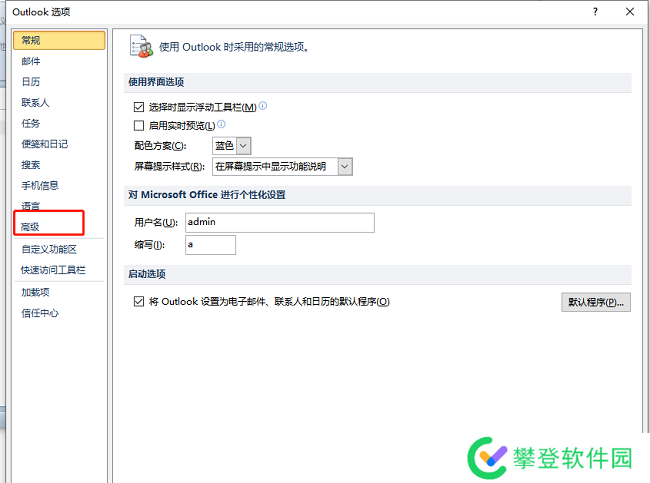Expand the 屏幕提示样式 dropdown
This screenshot has width=650, height=483.
pos(345,166)
